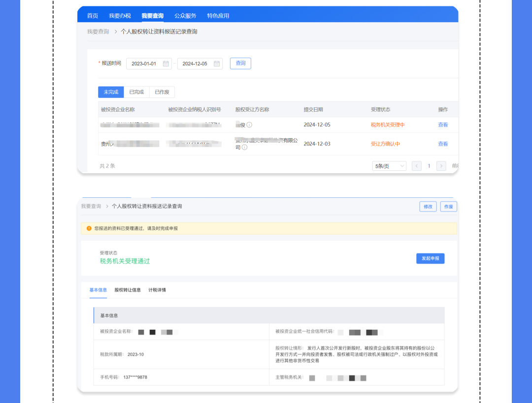
Task: Click 我要查询 breadcrumb in lower panel
Action: (x=91, y=206)
